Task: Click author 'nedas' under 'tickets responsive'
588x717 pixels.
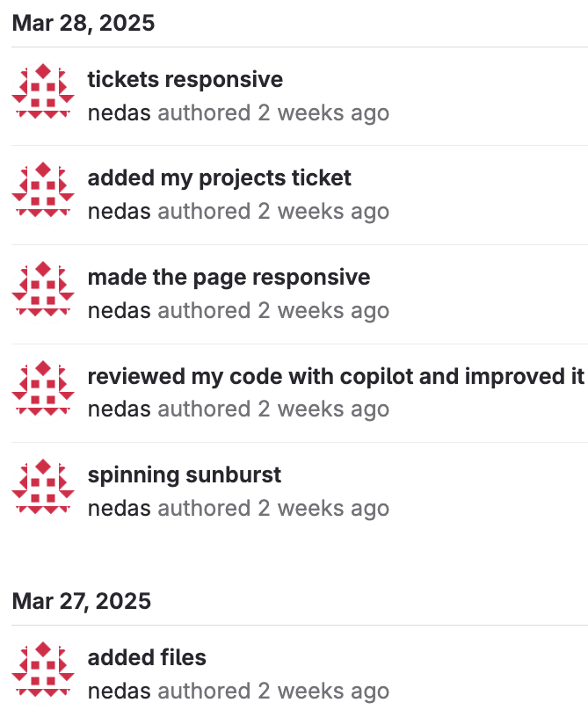Action: tap(119, 113)
